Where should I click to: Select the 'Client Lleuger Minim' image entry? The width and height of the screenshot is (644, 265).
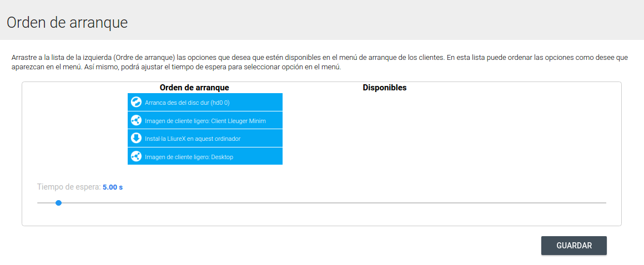[x=205, y=121]
